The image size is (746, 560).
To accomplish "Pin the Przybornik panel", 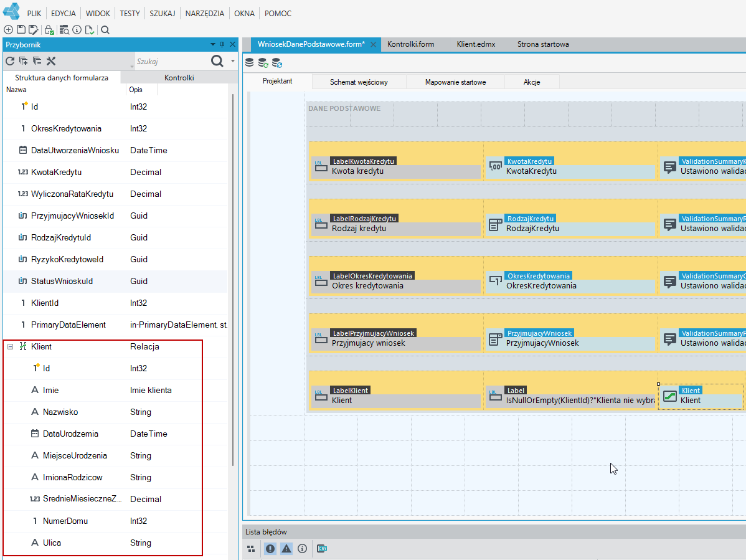I will pyautogui.click(x=222, y=44).
